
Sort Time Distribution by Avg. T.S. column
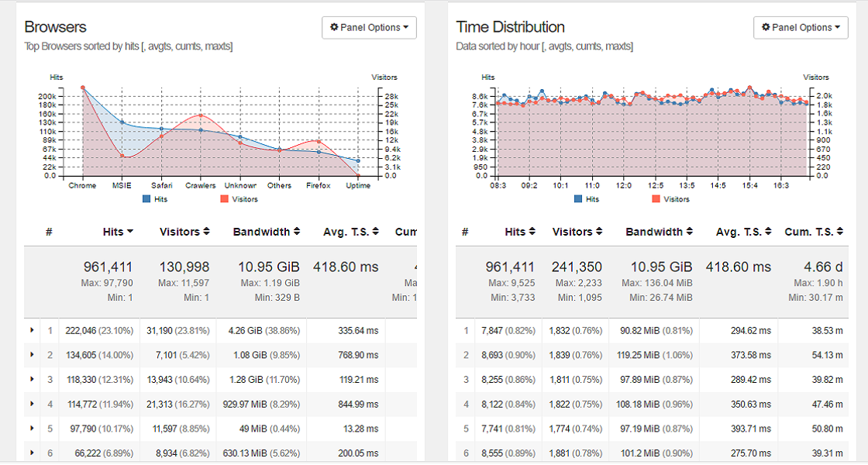(743, 232)
